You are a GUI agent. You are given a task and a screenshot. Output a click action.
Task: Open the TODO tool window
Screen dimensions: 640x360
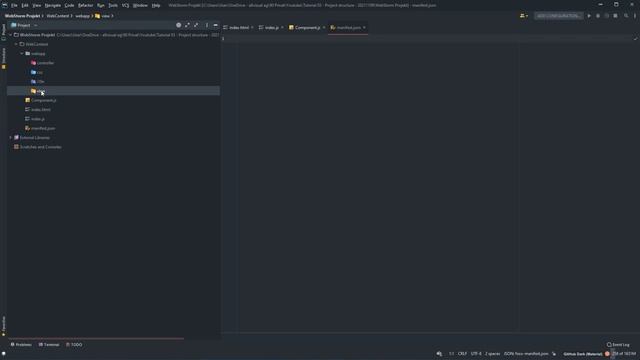tap(74, 344)
